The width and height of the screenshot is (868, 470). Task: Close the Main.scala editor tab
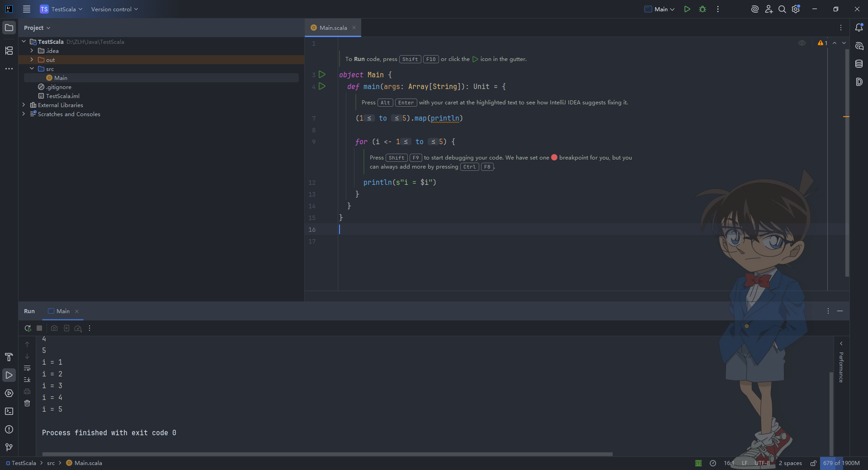click(354, 28)
